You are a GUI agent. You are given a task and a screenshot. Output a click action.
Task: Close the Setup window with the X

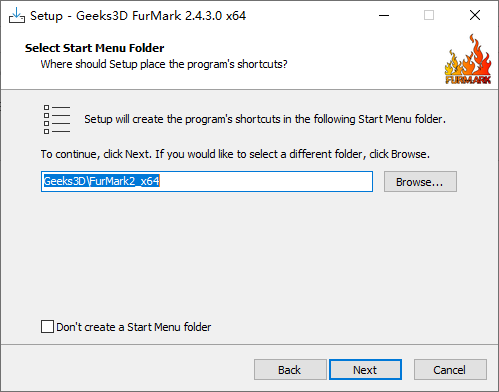(475, 15)
